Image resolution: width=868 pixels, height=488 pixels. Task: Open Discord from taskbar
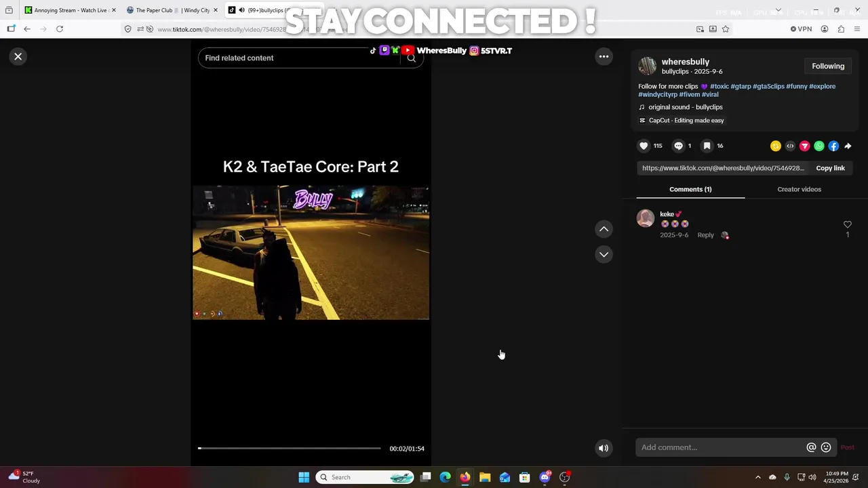[x=545, y=477]
